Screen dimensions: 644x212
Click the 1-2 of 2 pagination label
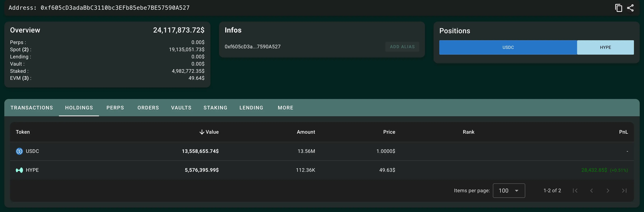(552, 191)
